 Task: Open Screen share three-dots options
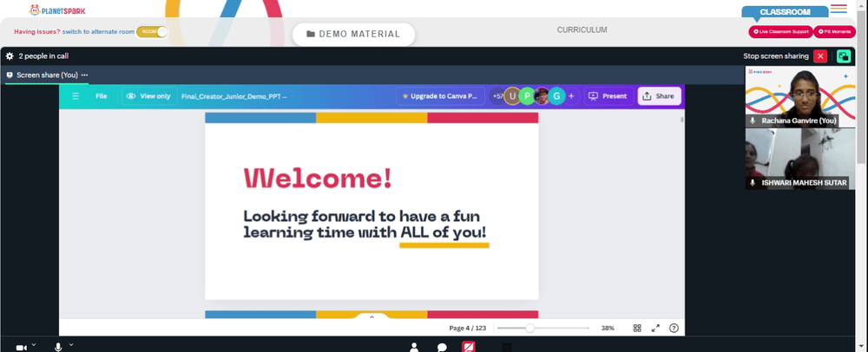click(x=84, y=75)
